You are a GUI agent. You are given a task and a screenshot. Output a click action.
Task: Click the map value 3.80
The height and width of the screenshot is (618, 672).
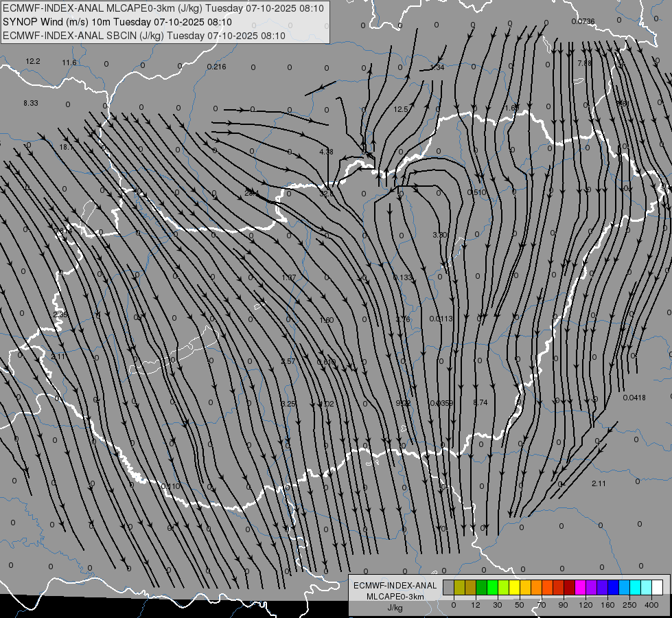pos(440,235)
